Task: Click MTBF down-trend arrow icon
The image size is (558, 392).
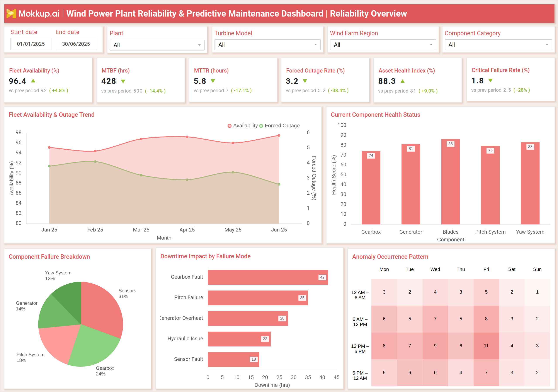Action: tap(123, 81)
